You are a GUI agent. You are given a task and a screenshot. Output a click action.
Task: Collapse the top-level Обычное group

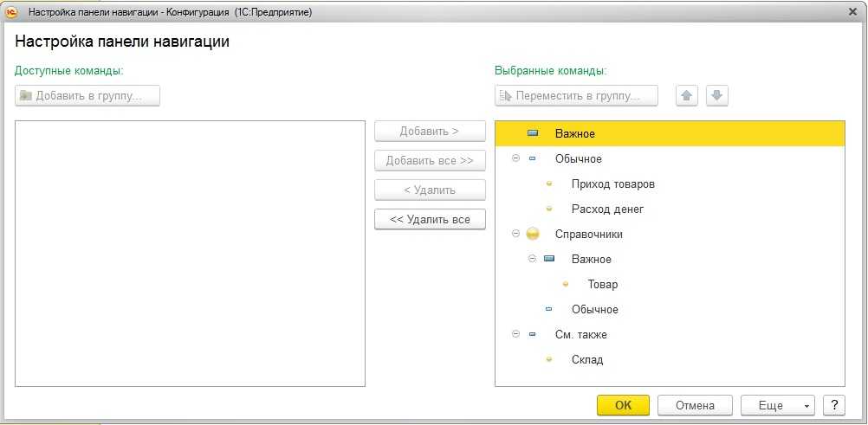point(516,159)
